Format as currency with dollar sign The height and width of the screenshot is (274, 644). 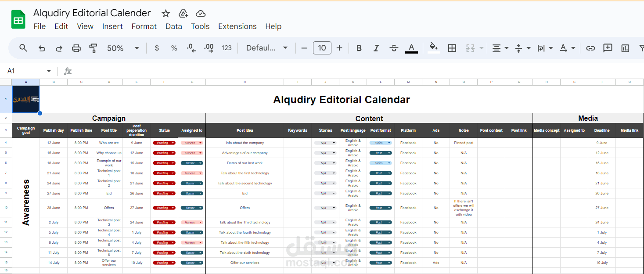click(x=157, y=48)
